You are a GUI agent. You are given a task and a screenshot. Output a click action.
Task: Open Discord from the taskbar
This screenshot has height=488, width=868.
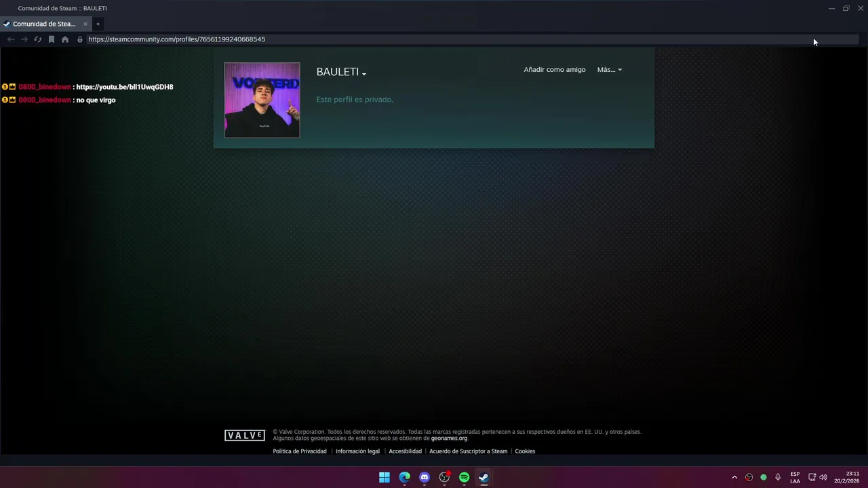(425, 477)
